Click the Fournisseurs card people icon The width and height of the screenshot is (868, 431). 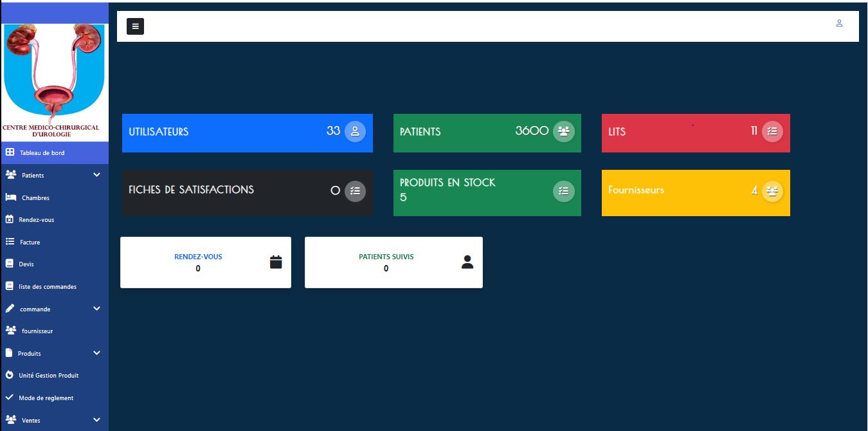(x=772, y=191)
